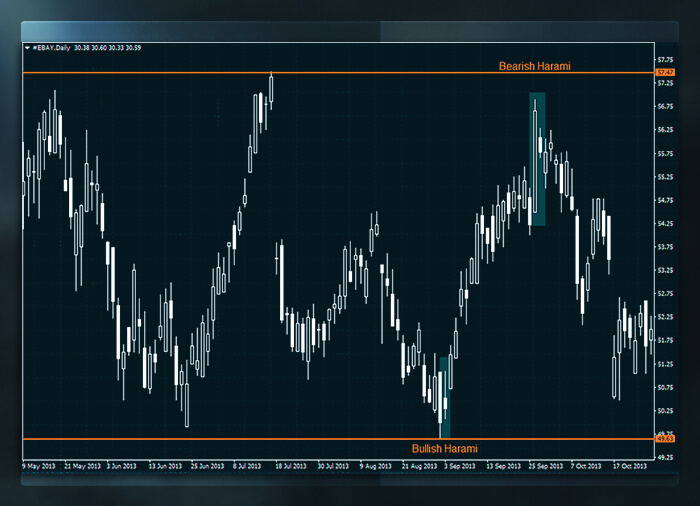Image resolution: width=700 pixels, height=506 pixels.
Task: Click the 17 Oct 2013 date marker
Action: coord(629,466)
